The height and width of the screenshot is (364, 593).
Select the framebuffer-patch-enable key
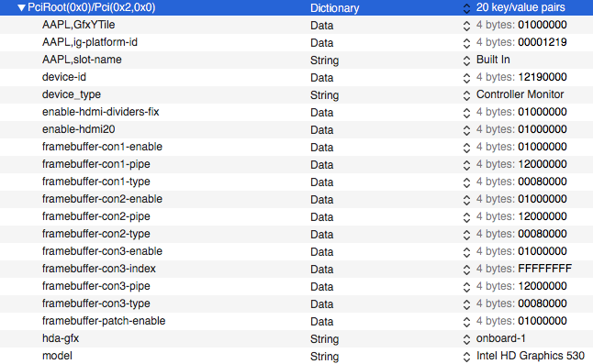pos(104,321)
